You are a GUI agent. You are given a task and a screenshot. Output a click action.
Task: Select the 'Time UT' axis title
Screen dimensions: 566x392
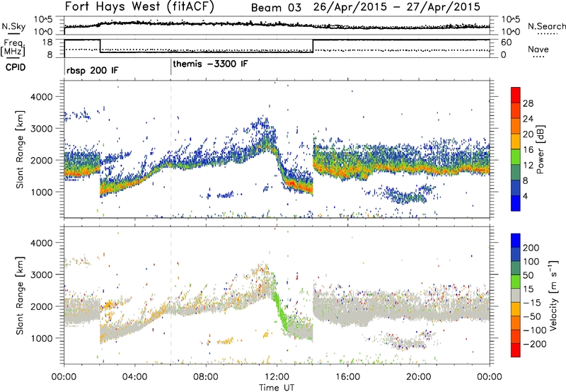[x=277, y=388]
